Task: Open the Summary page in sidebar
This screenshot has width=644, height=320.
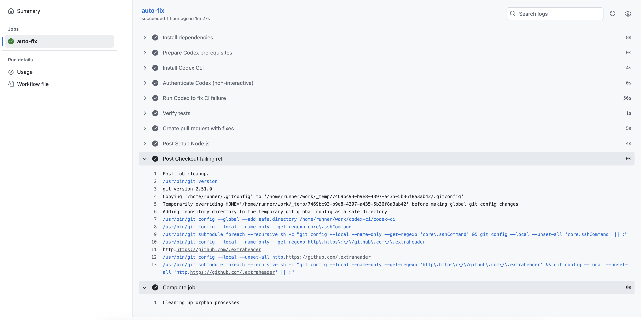Action: coord(29,11)
